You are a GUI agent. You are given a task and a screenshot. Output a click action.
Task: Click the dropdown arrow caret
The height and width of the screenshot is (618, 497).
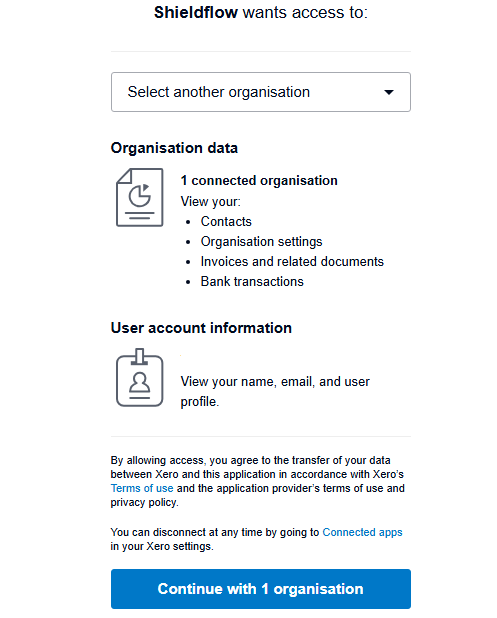click(389, 92)
